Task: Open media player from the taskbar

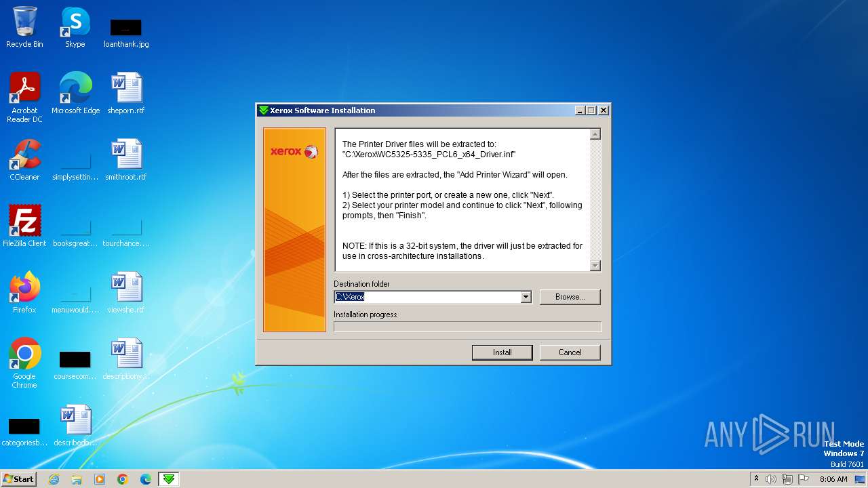Action: (x=100, y=479)
